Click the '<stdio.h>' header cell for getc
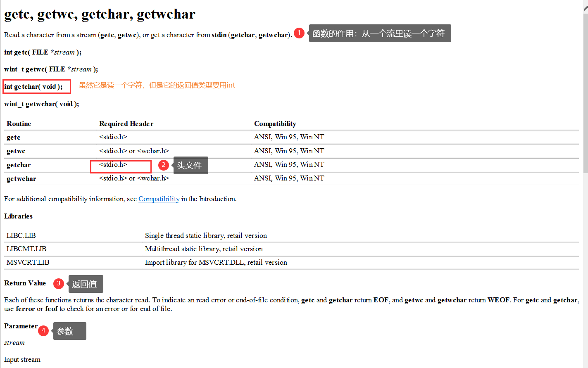This screenshot has width=588, height=368. click(113, 137)
